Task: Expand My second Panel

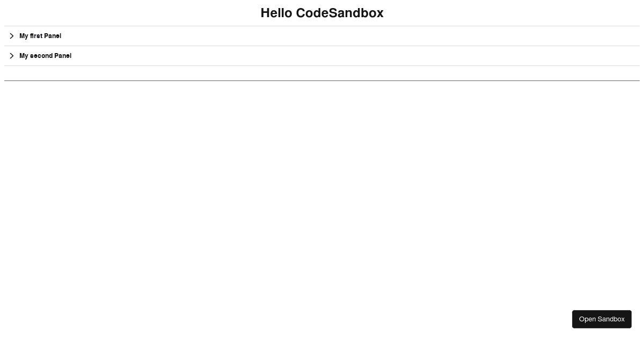Action: point(322,56)
